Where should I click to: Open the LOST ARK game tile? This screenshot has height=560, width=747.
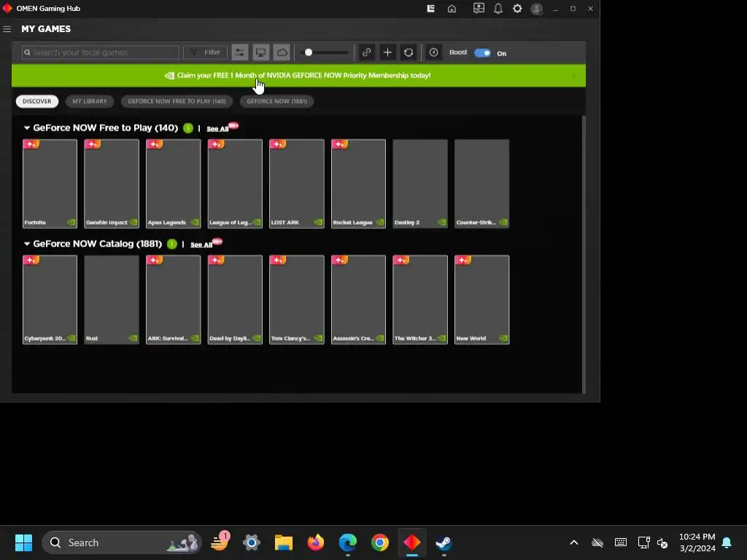pos(297,184)
